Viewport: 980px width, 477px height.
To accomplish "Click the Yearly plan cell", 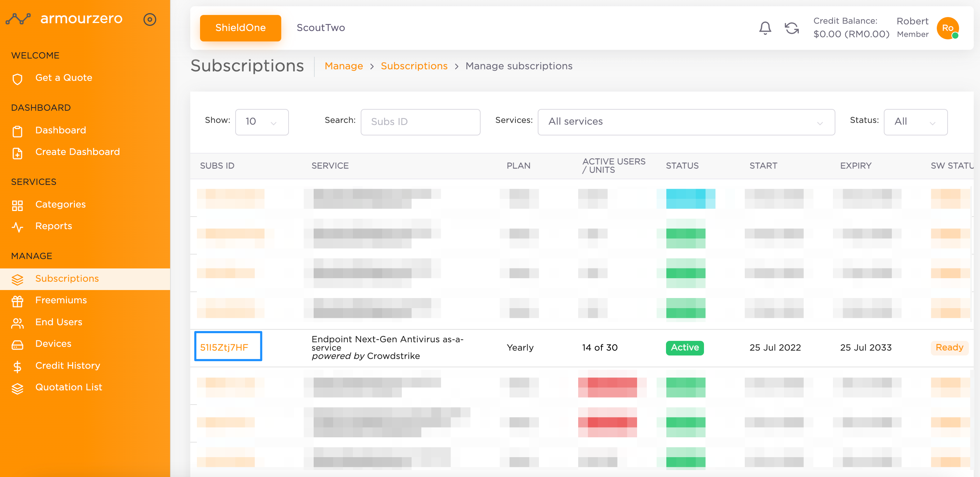I will (520, 347).
